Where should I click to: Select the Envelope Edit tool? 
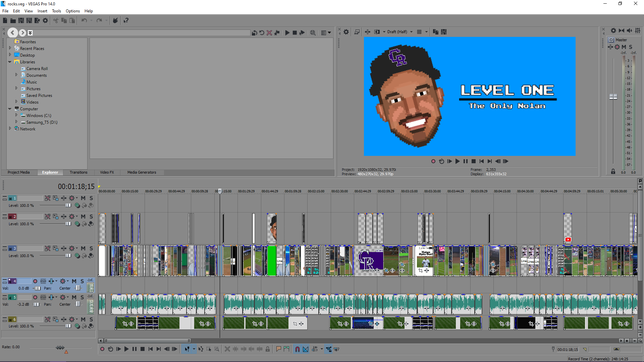(x=201, y=349)
